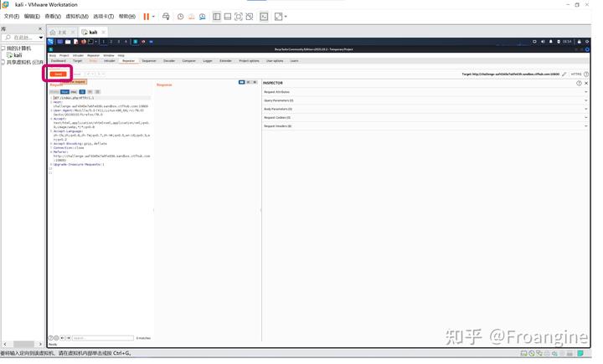The image size is (603, 364).
Task: Click the volume icon in Kali panel
Action: pyautogui.click(x=543, y=42)
